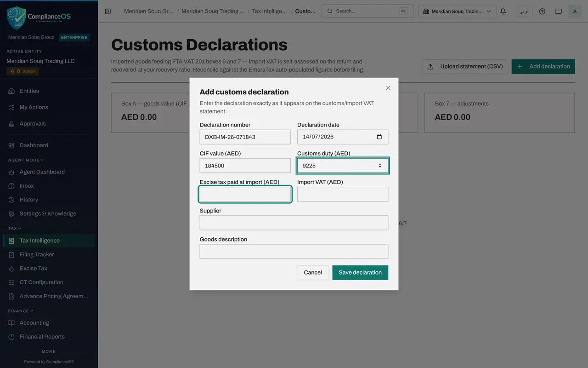The height and width of the screenshot is (368, 588).
Task: Expand the More sidebar section
Action: pyautogui.click(x=49, y=351)
